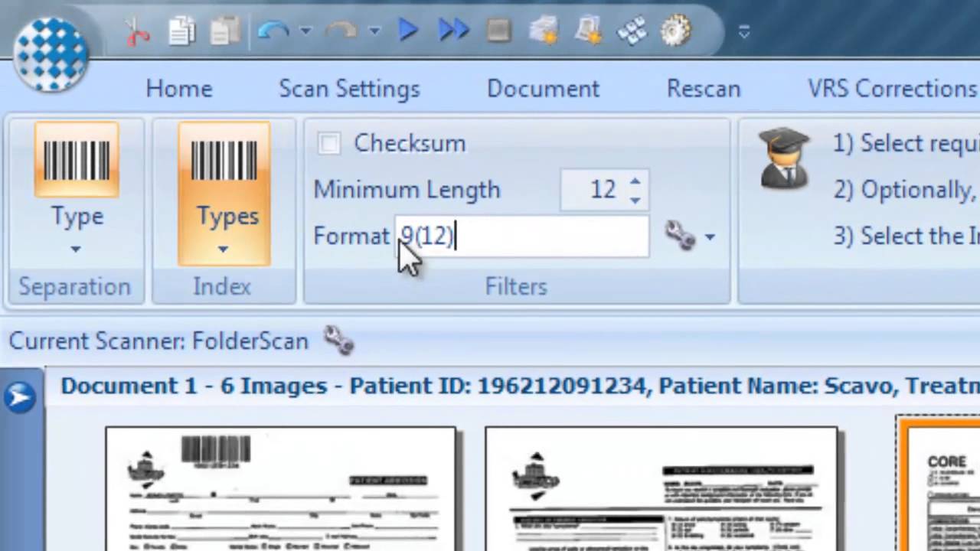Image resolution: width=980 pixels, height=551 pixels.
Task: Select the orange-highlighted CORE page thumbnail
Action: point(939,484)
